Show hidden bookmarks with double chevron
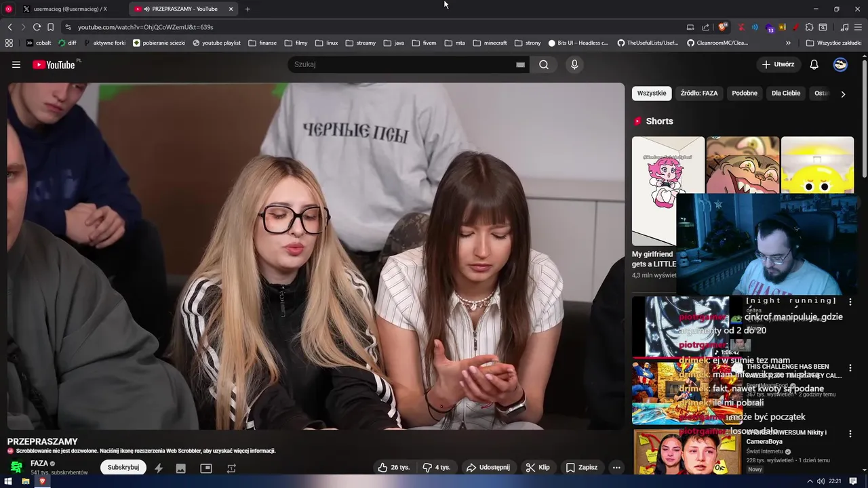The image size is (868, 488). (789, 43)
